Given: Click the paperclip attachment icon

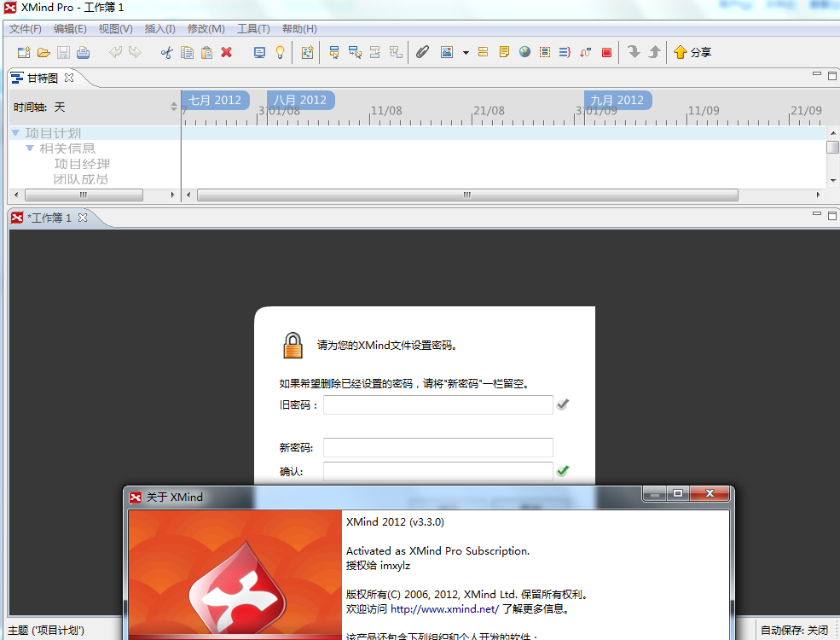Looking at the screenshot, I should (x=423, y=52).
